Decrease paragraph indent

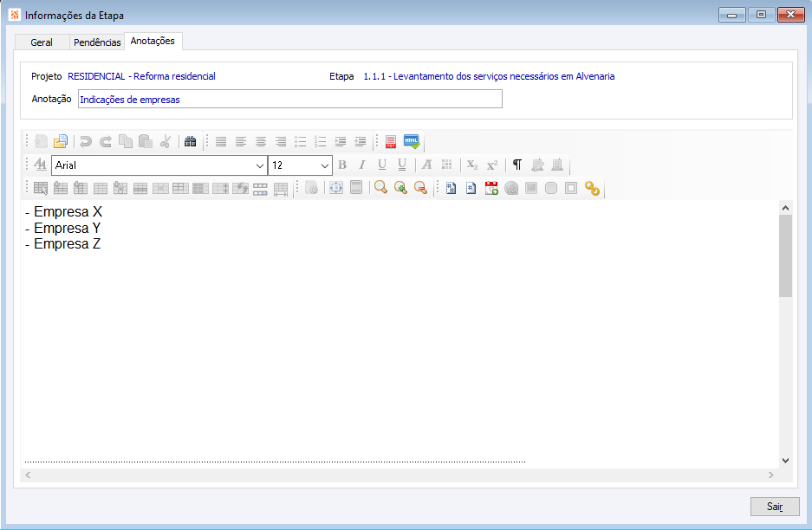pos(360,141)
